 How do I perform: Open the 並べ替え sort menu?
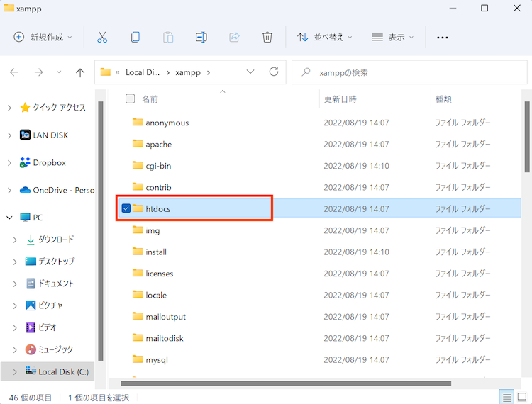pos(325,37)
